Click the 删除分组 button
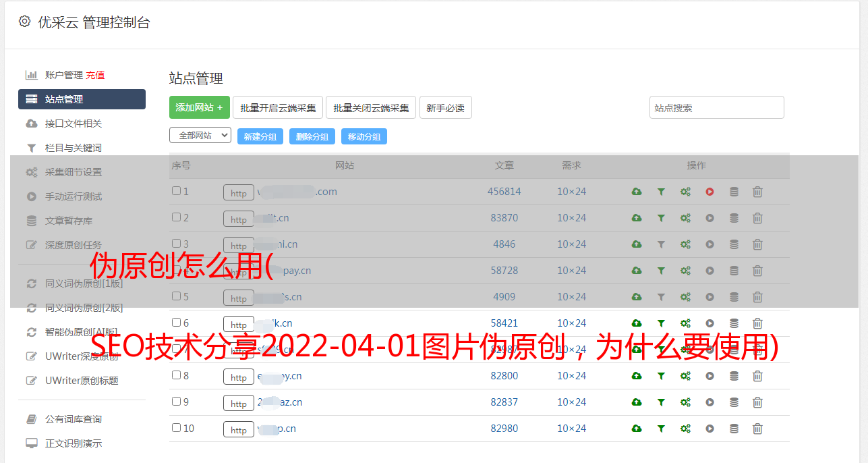This screenshot has width=868, height=463. coord(312,136)
